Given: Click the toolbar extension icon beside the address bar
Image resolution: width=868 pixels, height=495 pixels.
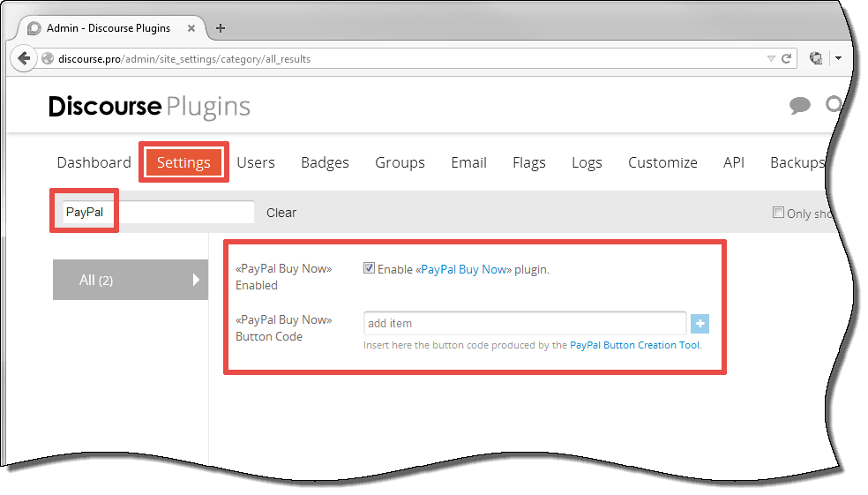Looking at the screenshot, I should pos(816,58).
